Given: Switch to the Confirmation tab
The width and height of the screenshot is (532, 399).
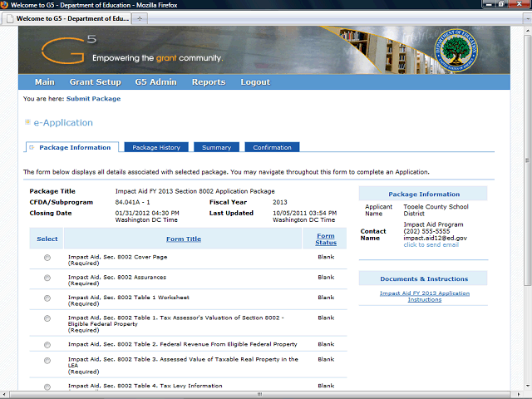Looking at the screenshot, I should click(x=272, y=147).
